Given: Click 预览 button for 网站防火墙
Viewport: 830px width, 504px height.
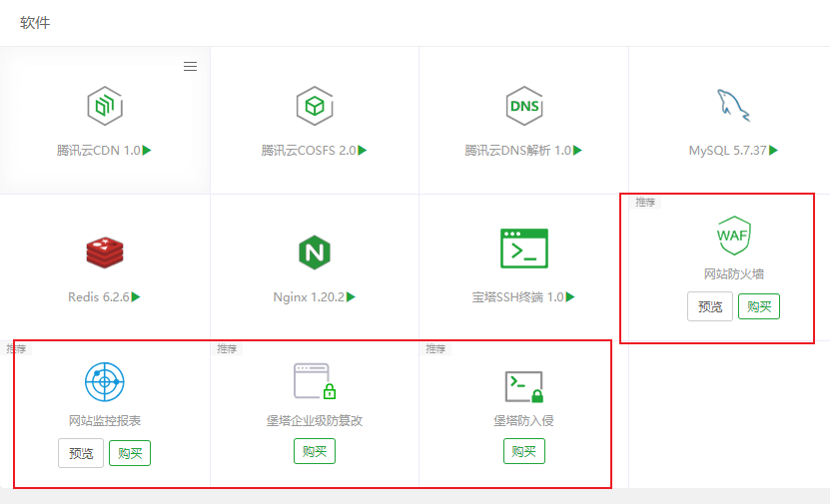Looking at the screenshot, I should 710,306.
